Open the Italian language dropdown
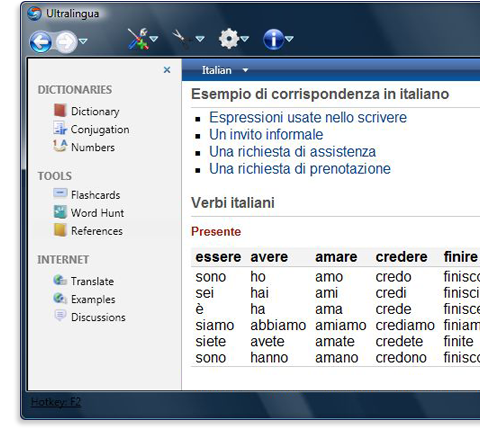Screen dimensions: 480x440 tap(225, 70)
